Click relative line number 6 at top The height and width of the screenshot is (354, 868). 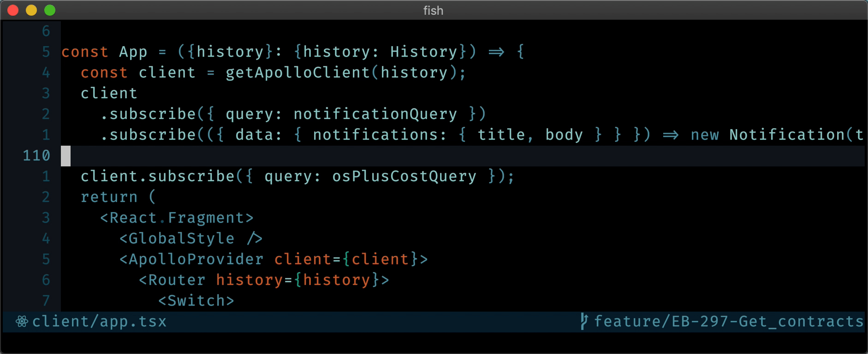pos(46,31)
